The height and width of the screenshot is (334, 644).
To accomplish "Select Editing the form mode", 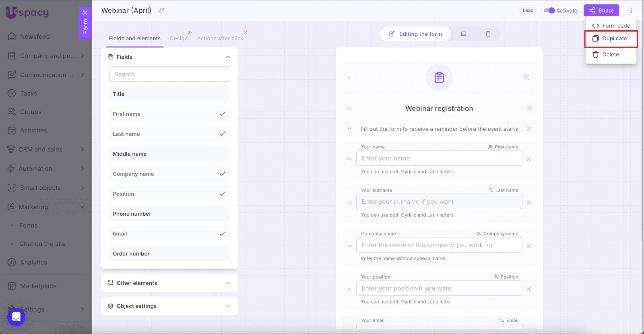I will pyautogui.click(x=415, y=34).
